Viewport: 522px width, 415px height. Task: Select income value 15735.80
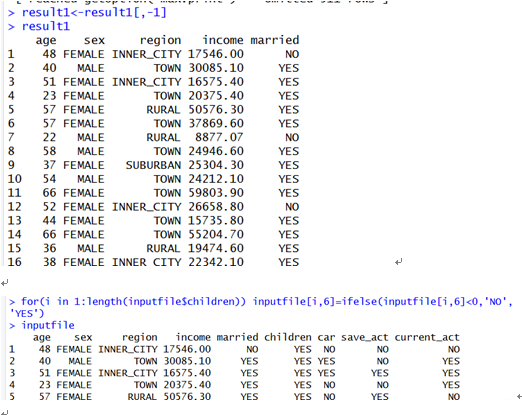tap(216, 221)
